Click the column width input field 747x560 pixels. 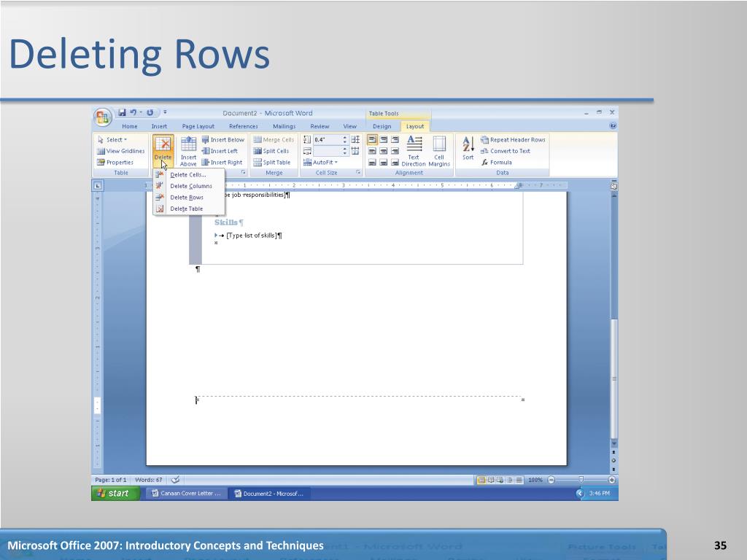[x=327, y=151]
